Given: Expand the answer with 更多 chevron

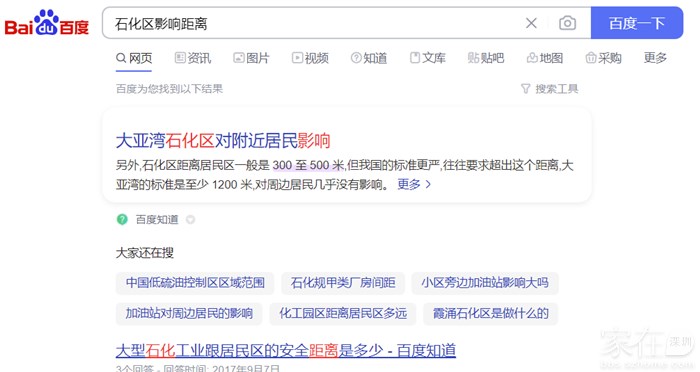Looking at the screenshot, I should click(414, 184).
